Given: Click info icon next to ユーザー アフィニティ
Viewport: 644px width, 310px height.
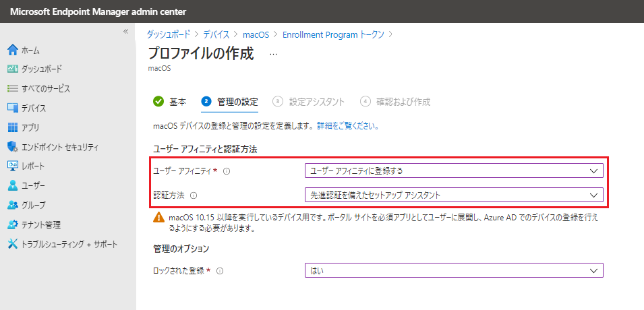Looking at the screenshot, I should 226,172.
